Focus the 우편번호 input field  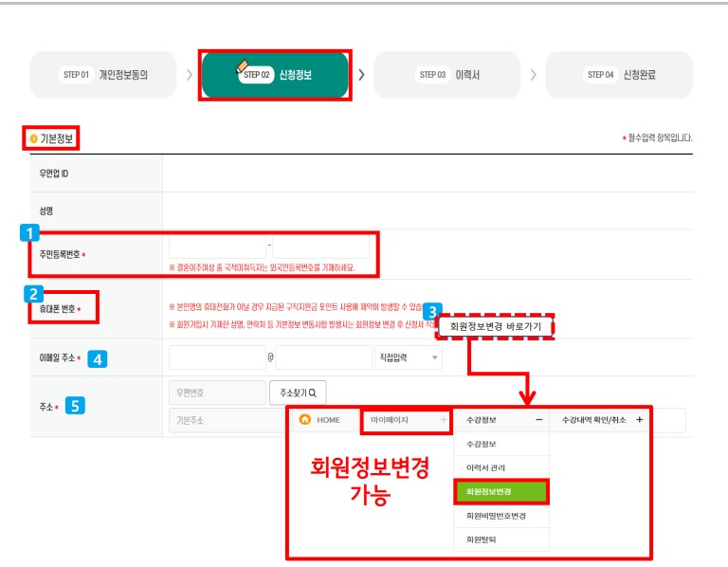[x=217, y=393]
